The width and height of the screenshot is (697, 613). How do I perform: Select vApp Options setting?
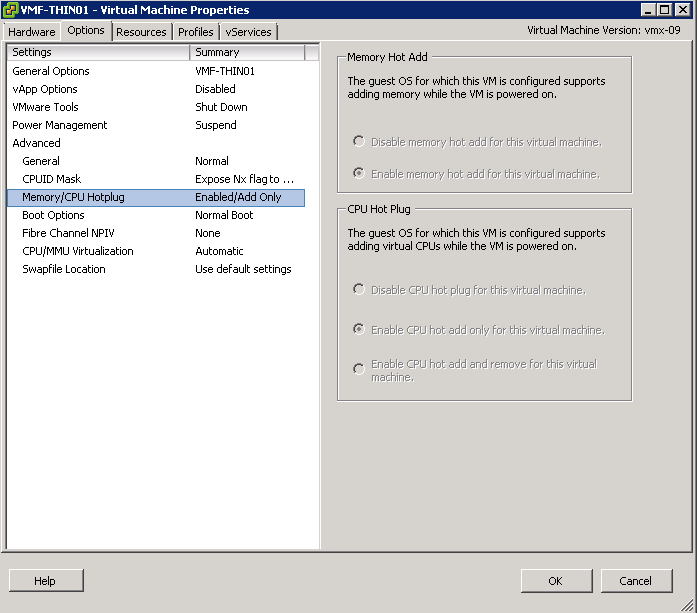click(x=45, y=89)
